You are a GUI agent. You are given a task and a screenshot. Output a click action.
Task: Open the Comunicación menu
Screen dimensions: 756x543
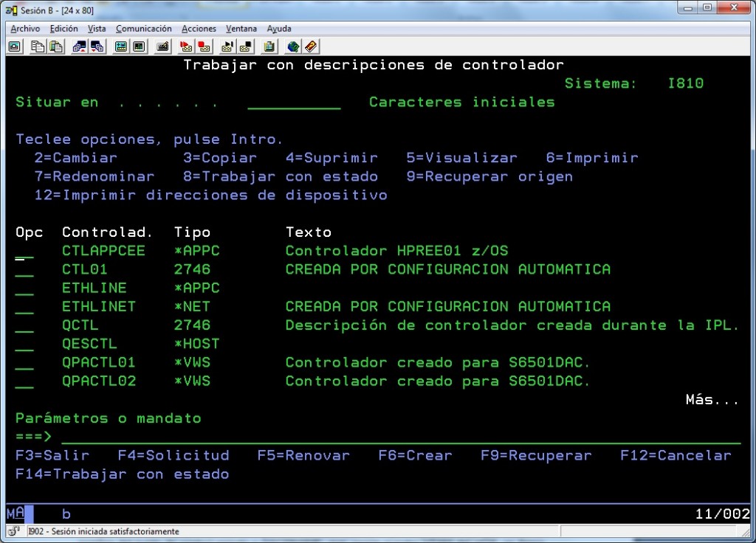pos(144,29)
